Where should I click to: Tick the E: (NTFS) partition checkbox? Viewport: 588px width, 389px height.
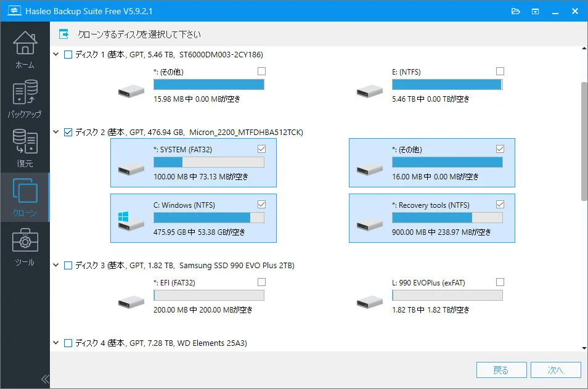tap(500, 72)
